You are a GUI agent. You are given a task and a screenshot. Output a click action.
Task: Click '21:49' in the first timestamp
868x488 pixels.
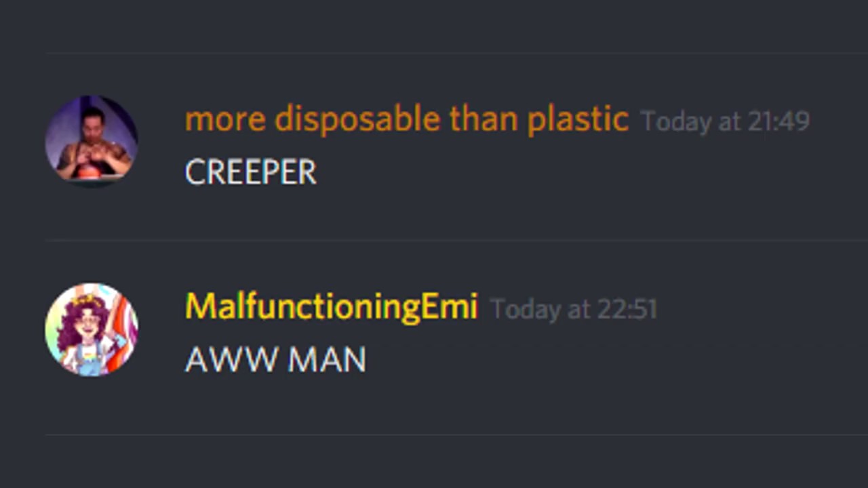(x=778, y=122)
